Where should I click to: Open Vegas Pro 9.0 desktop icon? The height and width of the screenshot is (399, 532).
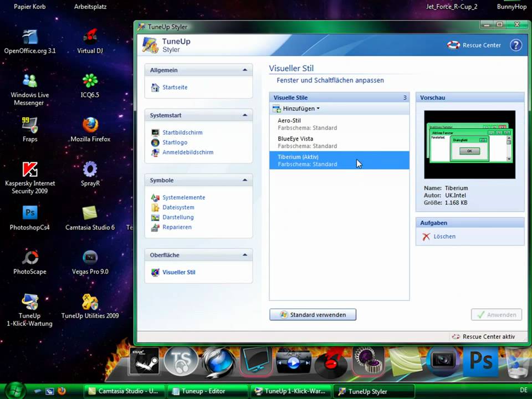[90, 262]
